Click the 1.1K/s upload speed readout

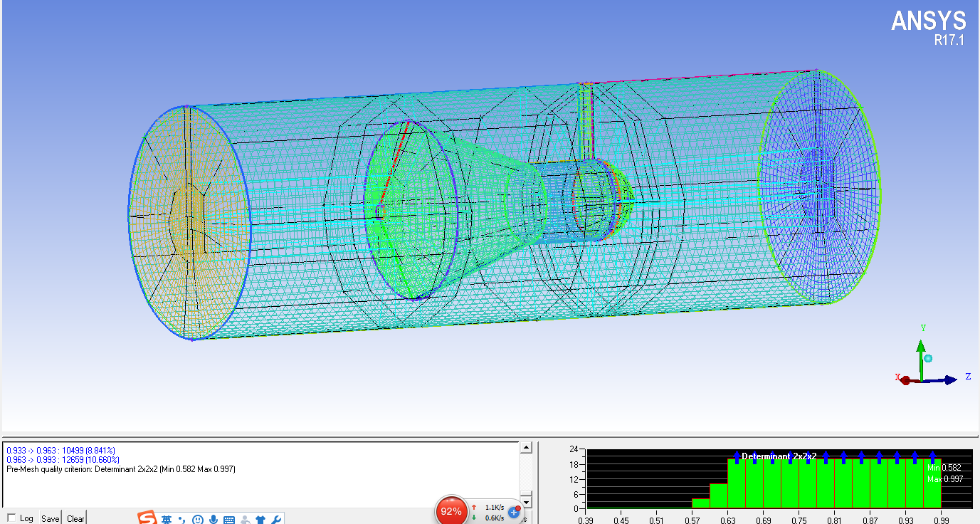(494, 508)
